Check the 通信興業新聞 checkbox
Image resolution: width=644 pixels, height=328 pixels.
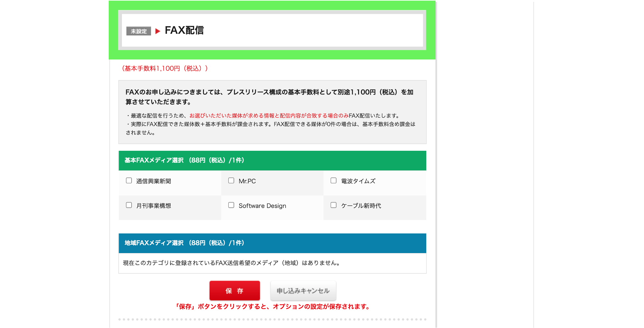pyautogui.click(x=129, y=181)
